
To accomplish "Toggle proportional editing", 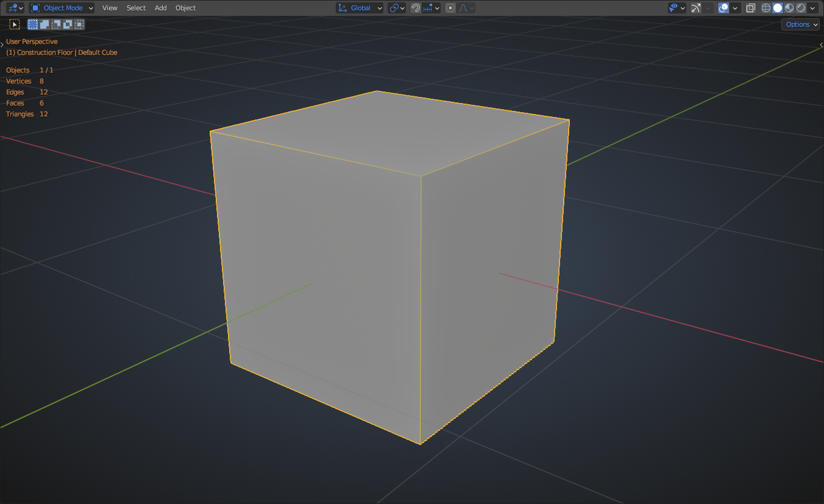I will point(450,8).
